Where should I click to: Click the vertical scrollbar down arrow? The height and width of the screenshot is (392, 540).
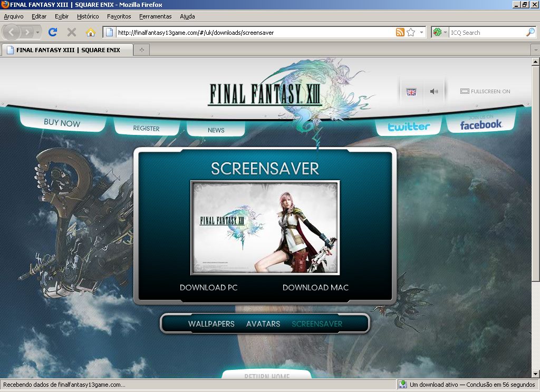pyautogui.click(x=535, y=375)
